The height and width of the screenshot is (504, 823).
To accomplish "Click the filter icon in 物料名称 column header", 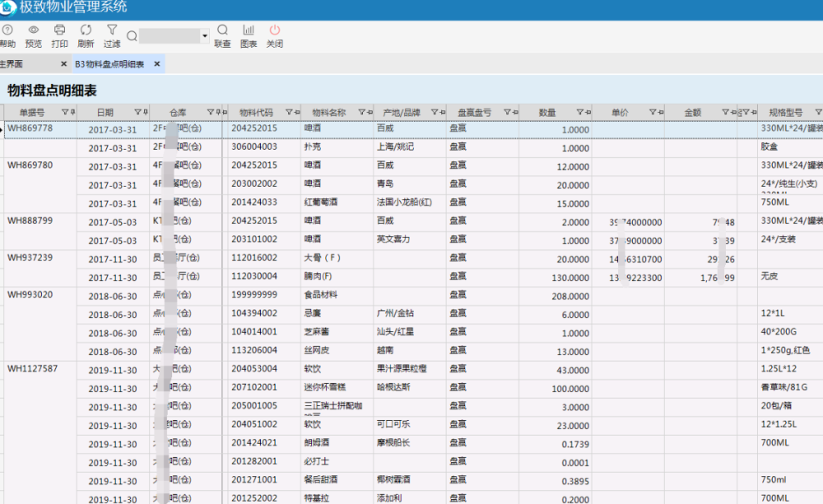I will coord(361,113).
